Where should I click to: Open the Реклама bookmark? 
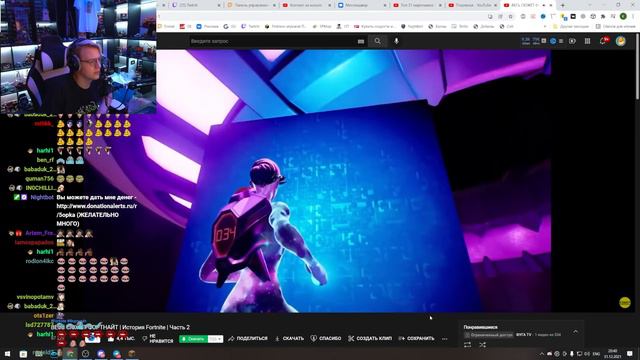coord(207,26)
